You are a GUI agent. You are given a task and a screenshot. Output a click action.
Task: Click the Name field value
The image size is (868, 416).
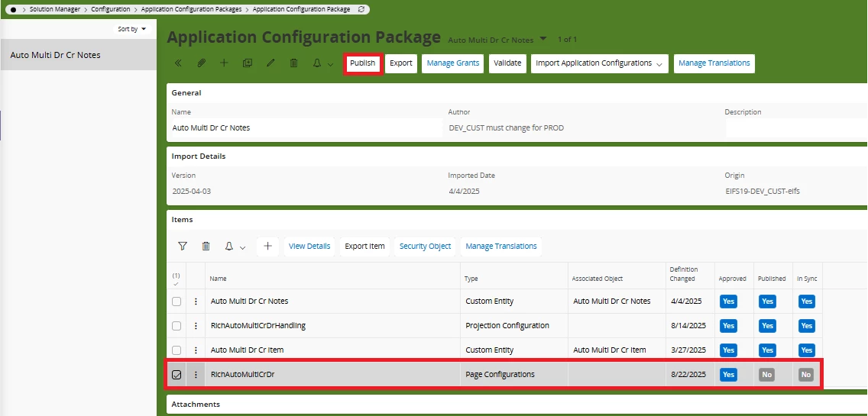pos(307,127)
